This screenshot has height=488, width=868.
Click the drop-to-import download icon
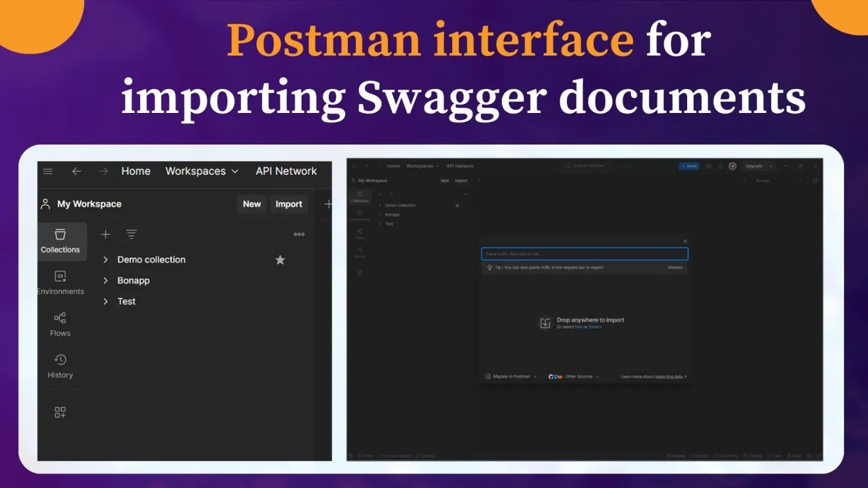pyautogui.click(x=546, y=323)
